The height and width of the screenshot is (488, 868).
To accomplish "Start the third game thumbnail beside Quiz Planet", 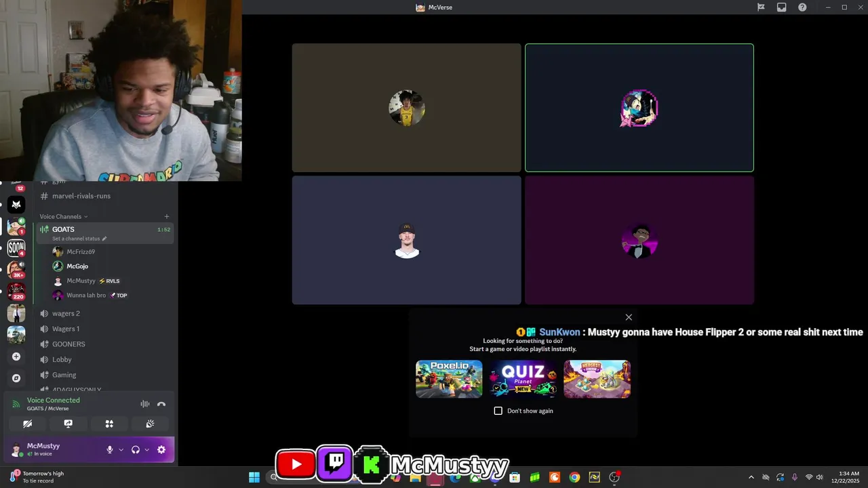I will point(597,379).
